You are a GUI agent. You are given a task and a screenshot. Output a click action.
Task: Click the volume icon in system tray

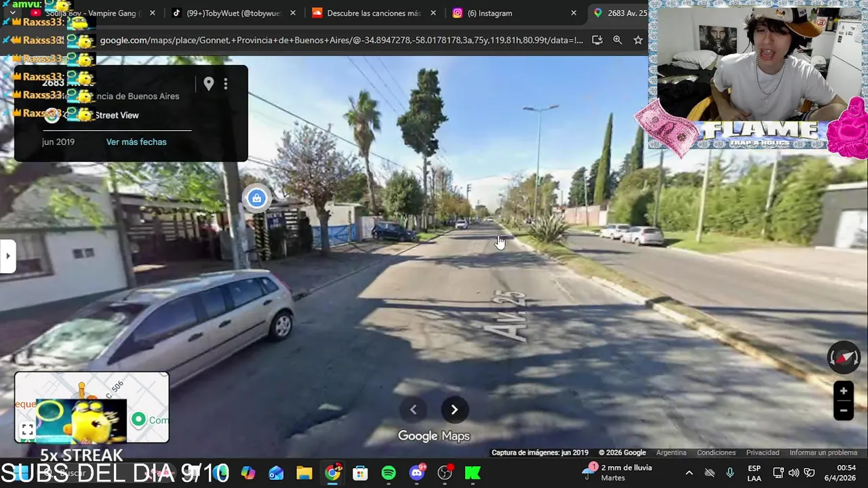(x=793, y=473)
